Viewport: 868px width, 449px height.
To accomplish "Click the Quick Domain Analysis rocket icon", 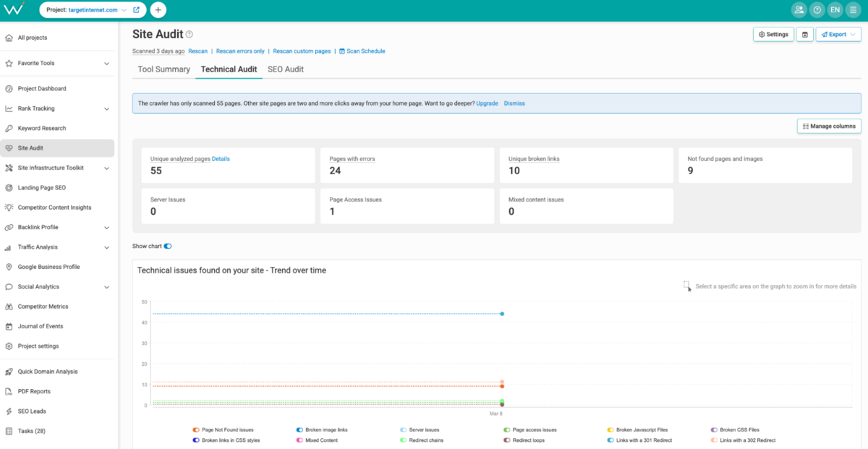I will click(9, 372).
